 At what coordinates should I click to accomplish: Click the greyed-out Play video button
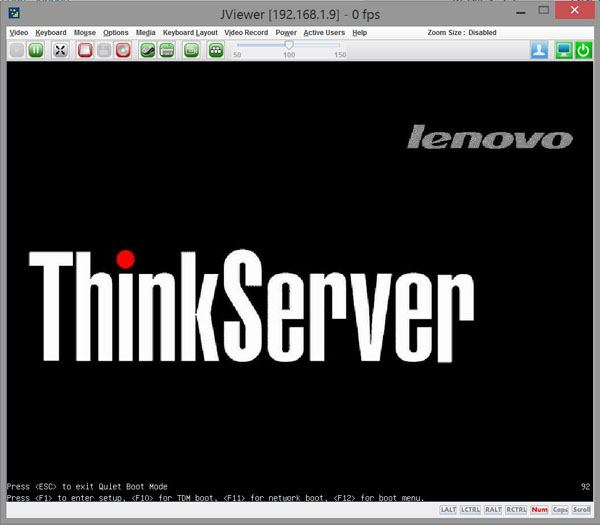[x=17, y=50]
